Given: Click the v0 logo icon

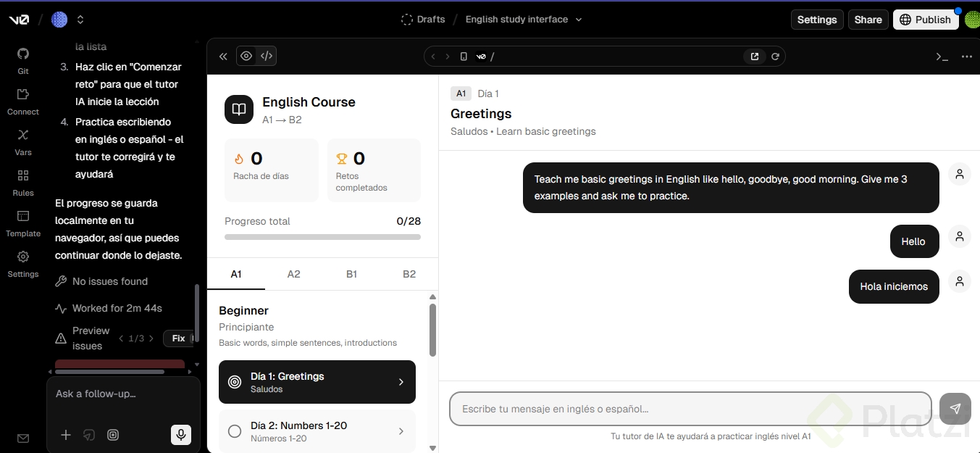Looking at the screenshot, I should click(x=19, y=20).
